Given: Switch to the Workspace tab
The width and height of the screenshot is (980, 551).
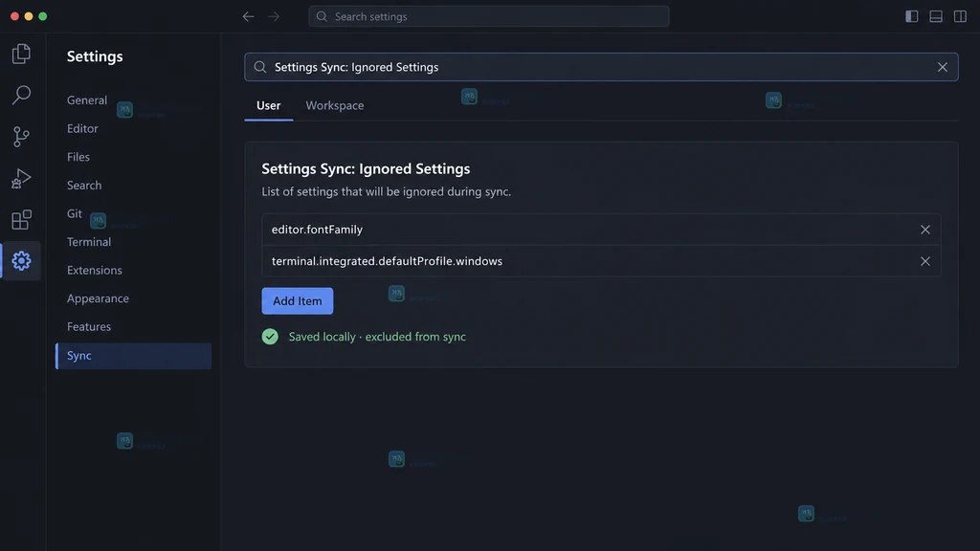Looking at the screenshot, I should pos(335,105).
